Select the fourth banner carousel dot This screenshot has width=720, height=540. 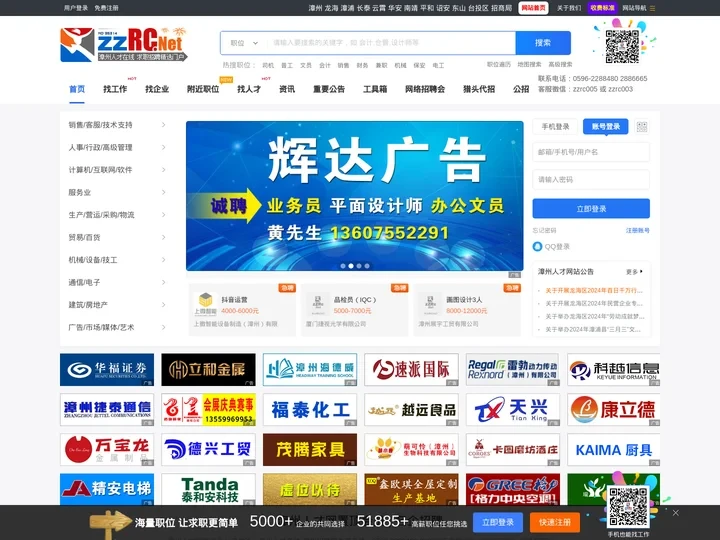[367, 266]
